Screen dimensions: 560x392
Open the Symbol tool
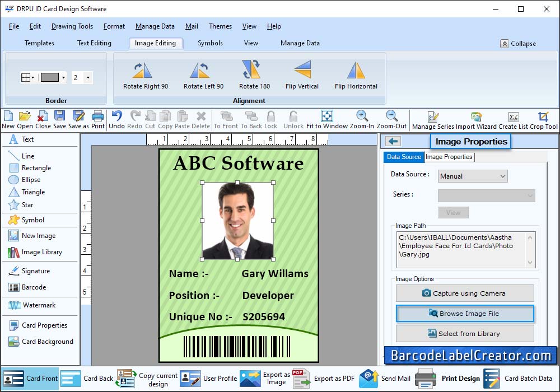coord(26,220)
